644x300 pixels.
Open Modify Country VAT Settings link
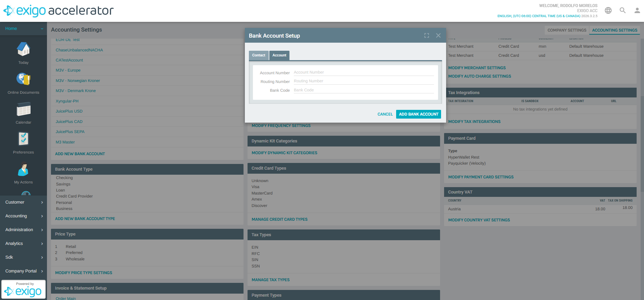479,220
